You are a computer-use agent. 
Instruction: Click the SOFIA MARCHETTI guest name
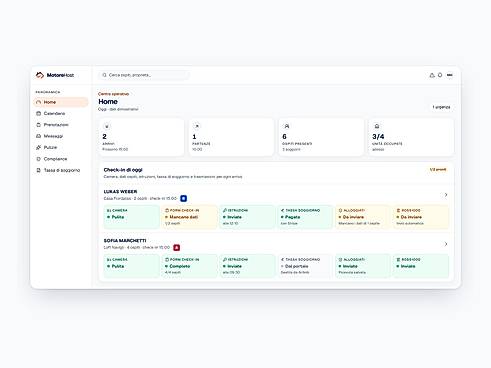pyautogui.click(x=125, y=241)
